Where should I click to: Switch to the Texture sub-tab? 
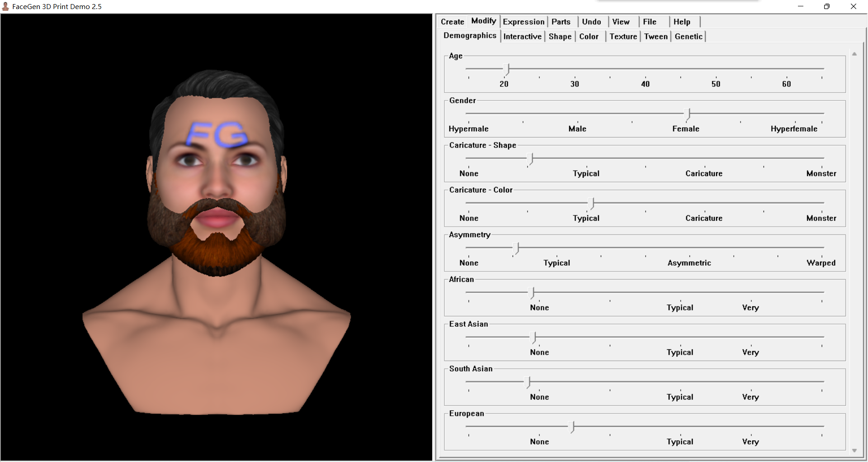tap(623, 37)
